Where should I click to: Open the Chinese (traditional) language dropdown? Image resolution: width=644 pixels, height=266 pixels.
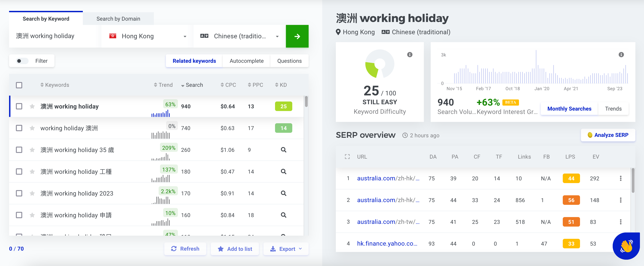[x=239, y=36]
